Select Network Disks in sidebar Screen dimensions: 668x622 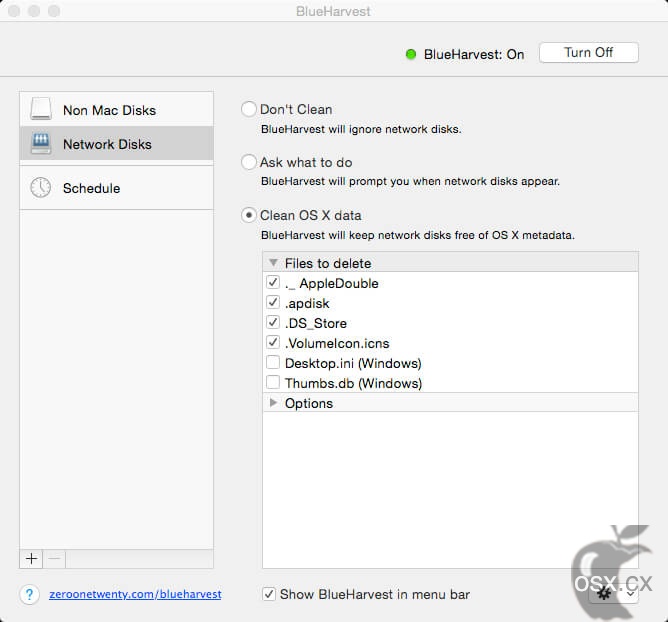point(116,143)
